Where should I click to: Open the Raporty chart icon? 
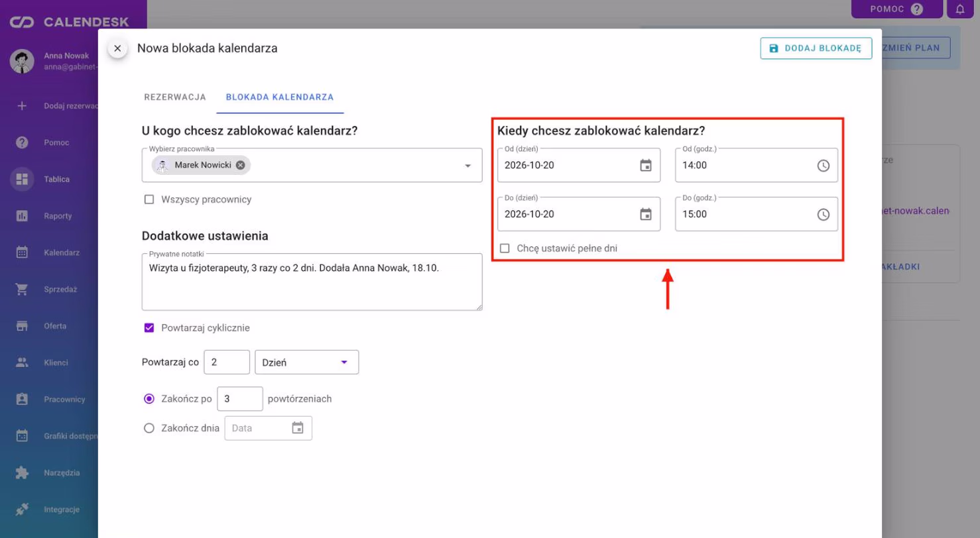22,216
